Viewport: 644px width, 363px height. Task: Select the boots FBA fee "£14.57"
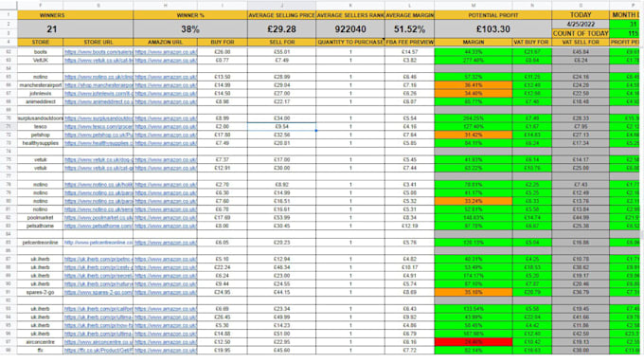pyautogui.click(x=409, y=52)
